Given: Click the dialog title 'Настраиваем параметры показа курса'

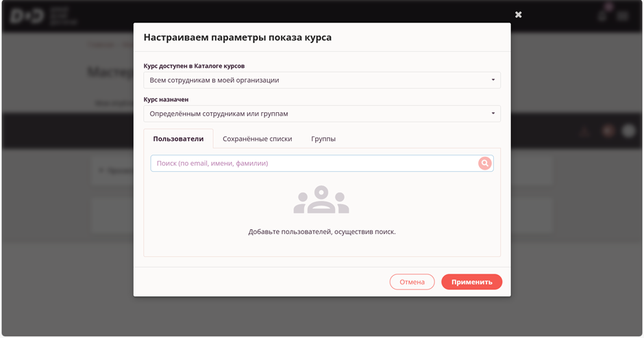Looking at the screenshot, I should click(238, 38).
